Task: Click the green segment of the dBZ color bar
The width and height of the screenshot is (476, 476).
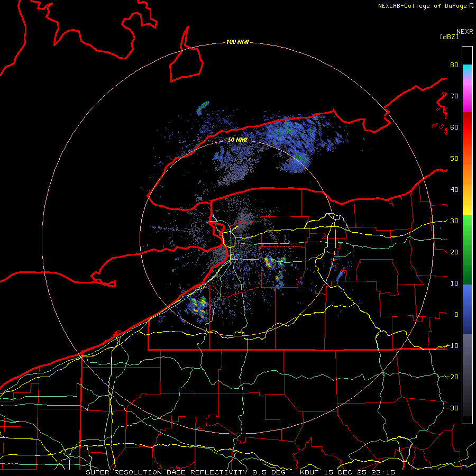Action: 467,250
